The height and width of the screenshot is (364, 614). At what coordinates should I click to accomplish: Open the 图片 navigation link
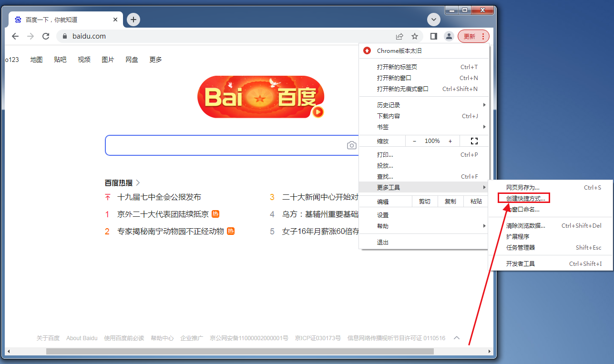point(108,60)
